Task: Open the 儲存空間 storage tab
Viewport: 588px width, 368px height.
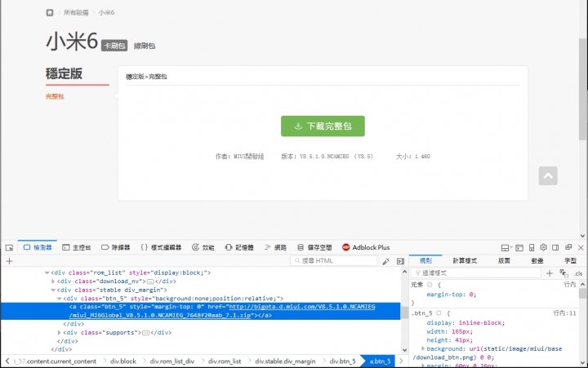Action: 314,247
